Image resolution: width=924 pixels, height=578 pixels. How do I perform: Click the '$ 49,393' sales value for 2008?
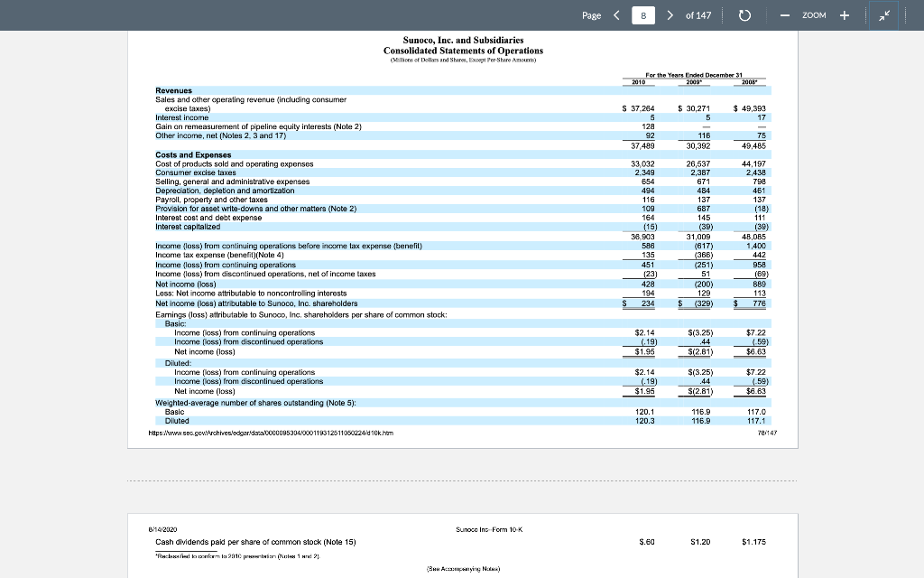pyautogui.click(x=750, y=108)
